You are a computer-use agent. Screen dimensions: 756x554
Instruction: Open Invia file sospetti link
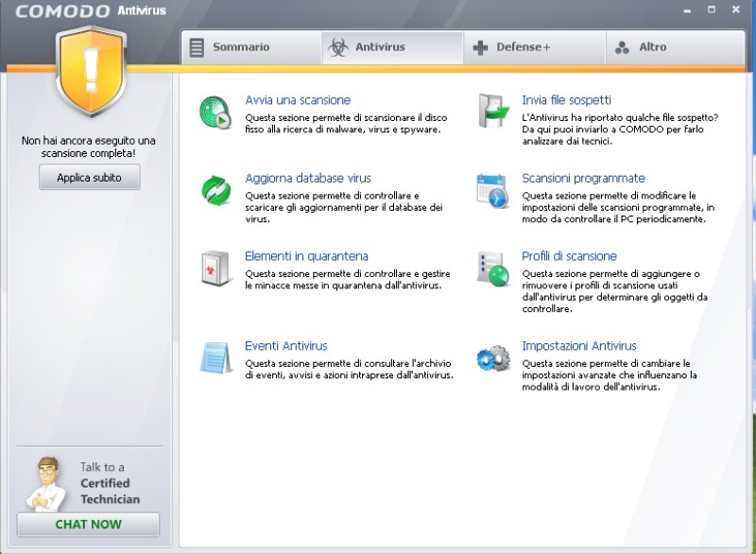[566, 100]
